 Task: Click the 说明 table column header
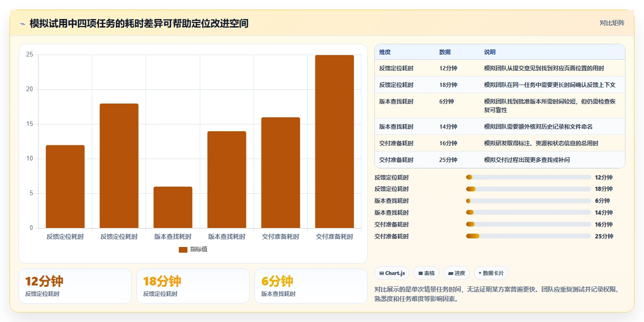coord(490,52)
